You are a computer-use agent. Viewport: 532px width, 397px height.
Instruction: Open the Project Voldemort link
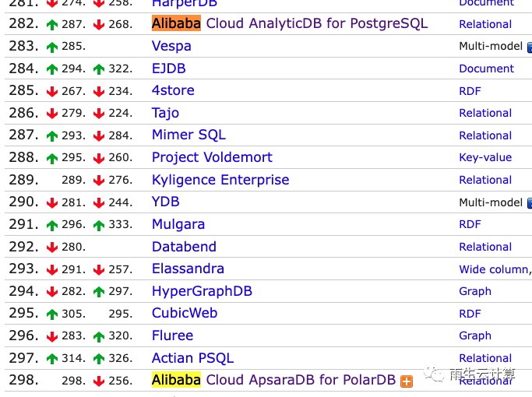tap(212, 157)
